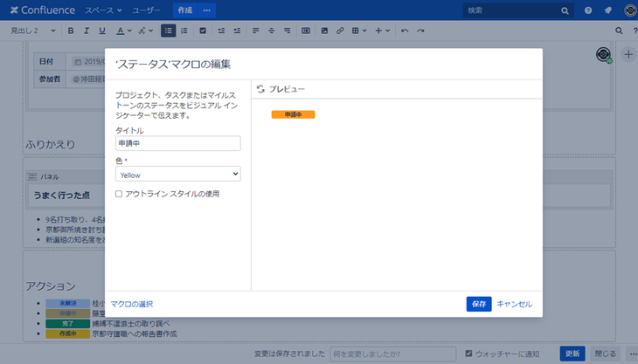The image size is (638, 364).
Task: Open the ユーザー menu
Action: coord(147,10)
